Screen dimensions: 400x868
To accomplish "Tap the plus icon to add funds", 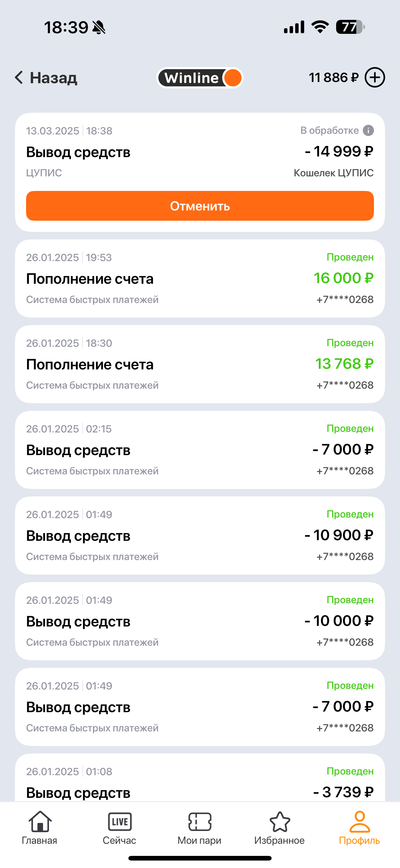I will click(375, 78).
